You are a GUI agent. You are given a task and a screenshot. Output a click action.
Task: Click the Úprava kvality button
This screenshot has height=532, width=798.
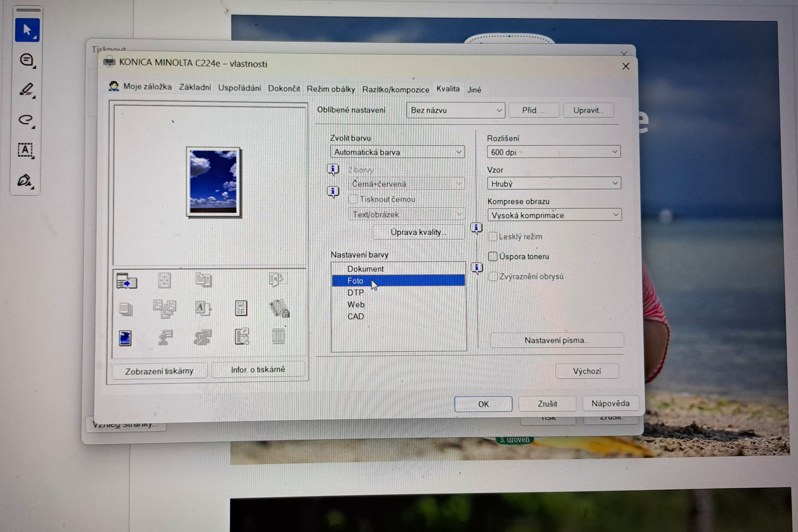coord(418,232)
